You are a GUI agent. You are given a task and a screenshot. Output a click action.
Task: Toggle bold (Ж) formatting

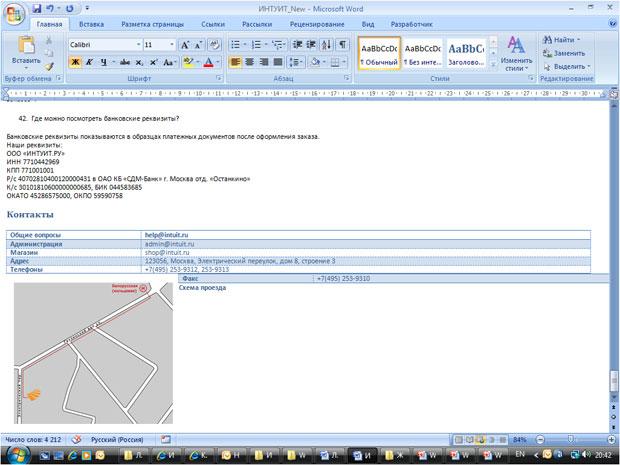coord(75,62)
